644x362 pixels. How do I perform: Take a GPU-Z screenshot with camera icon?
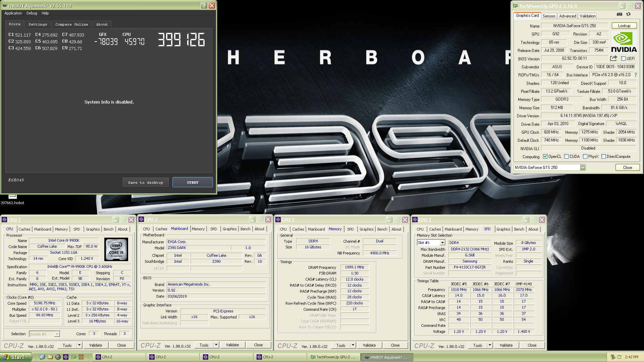click(x=620, y=14)
